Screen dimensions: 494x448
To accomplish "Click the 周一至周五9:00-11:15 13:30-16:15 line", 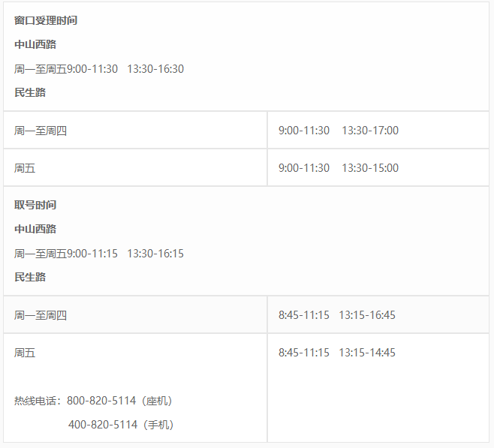I will point(99,253).
